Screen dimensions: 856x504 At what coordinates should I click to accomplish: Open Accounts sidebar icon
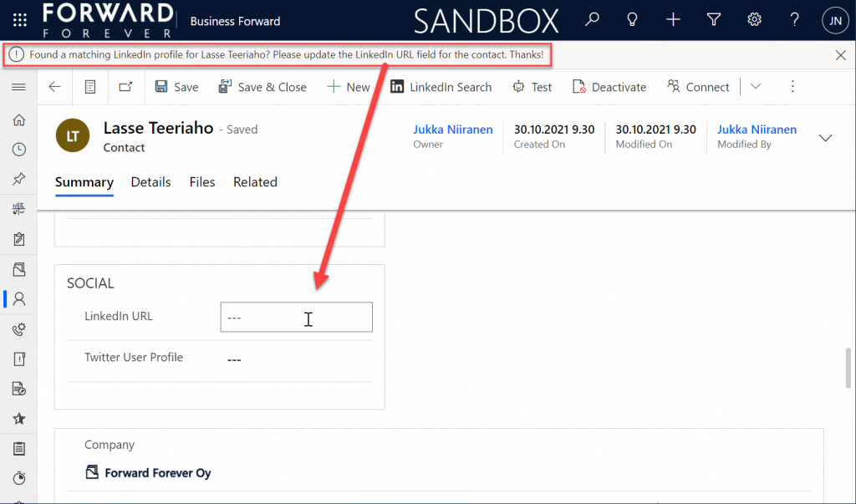[x=19, y=269]
